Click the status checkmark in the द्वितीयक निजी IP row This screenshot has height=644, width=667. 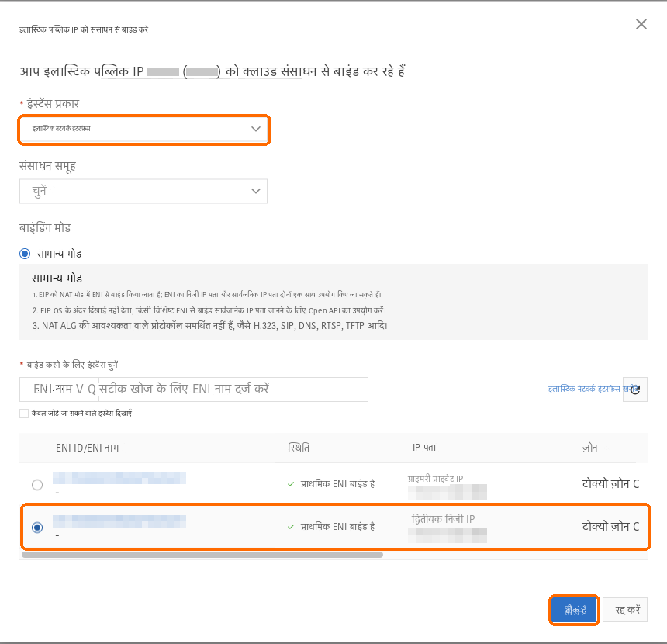(x=291, y=527)
